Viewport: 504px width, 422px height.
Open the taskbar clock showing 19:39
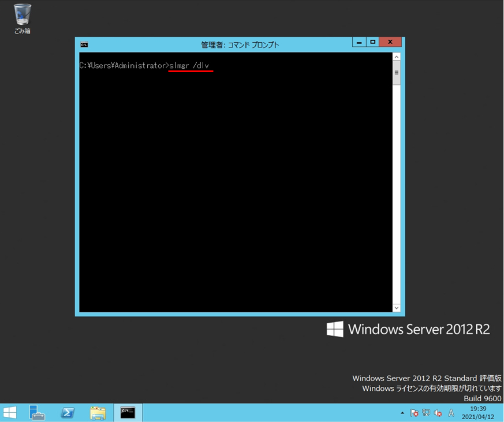pyautogui.click(x=478, y=413)
